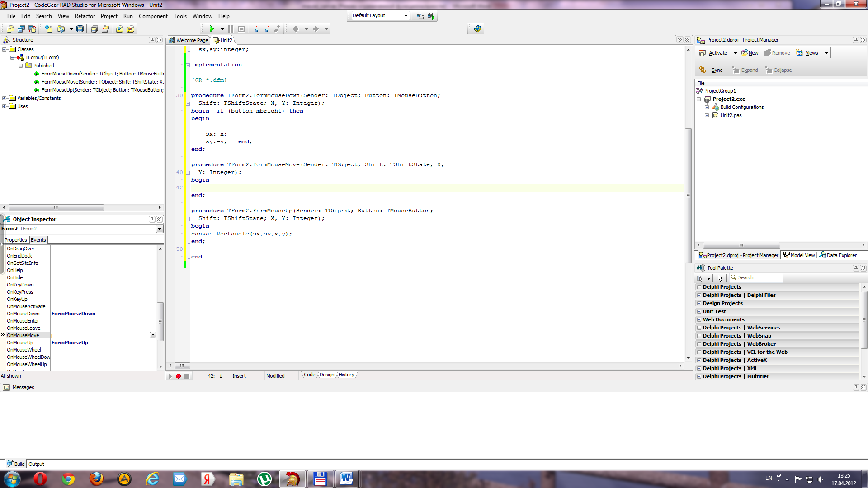
Task: Switch to the Properties tab in Object Inspector
Action: point(16,240)
